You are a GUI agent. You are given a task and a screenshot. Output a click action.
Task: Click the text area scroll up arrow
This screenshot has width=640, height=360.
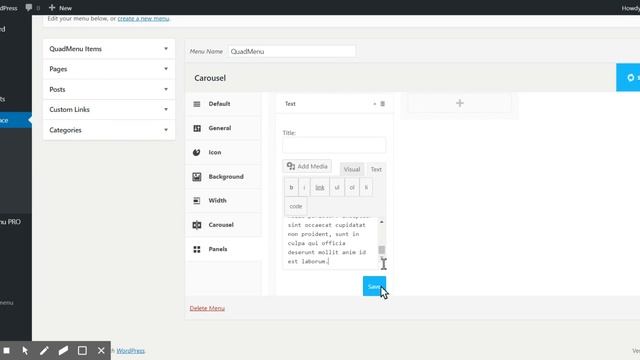(382, 222)
